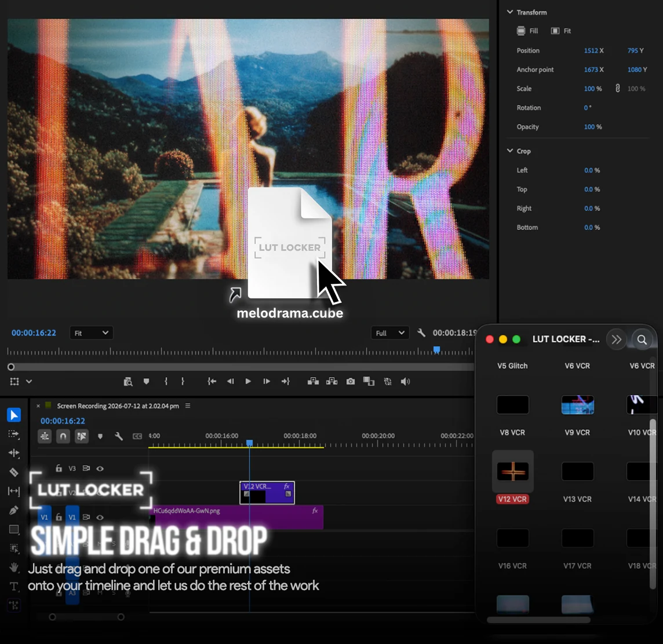Select the V12 VCR clip on timeline
663x644 pixels.
267,493
